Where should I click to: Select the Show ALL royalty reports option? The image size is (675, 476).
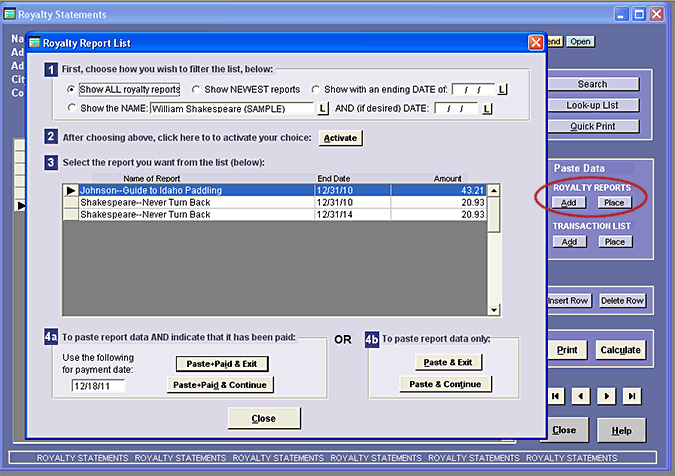point(71,89)
